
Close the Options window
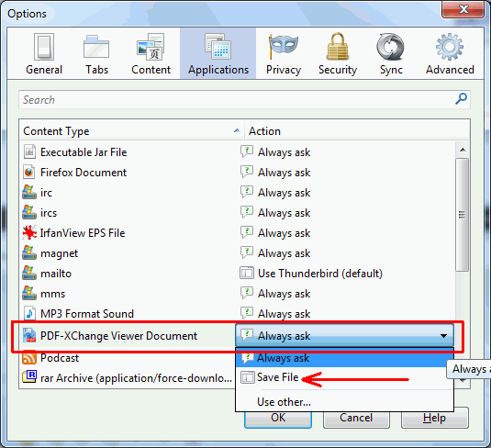463,9
